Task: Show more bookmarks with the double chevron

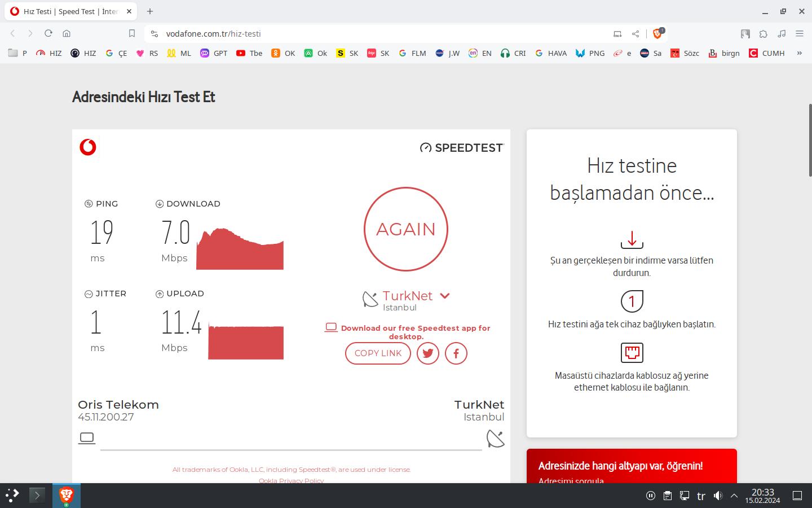Action: click(799, 53)
